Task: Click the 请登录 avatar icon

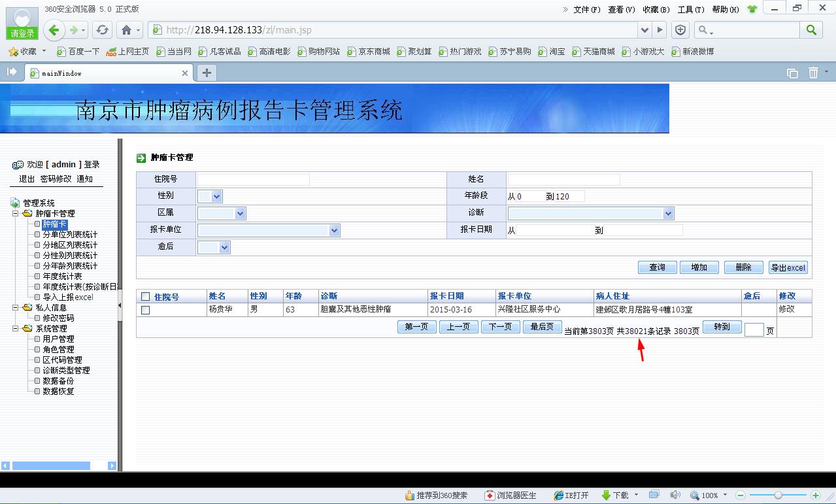Action: [22, 23]
